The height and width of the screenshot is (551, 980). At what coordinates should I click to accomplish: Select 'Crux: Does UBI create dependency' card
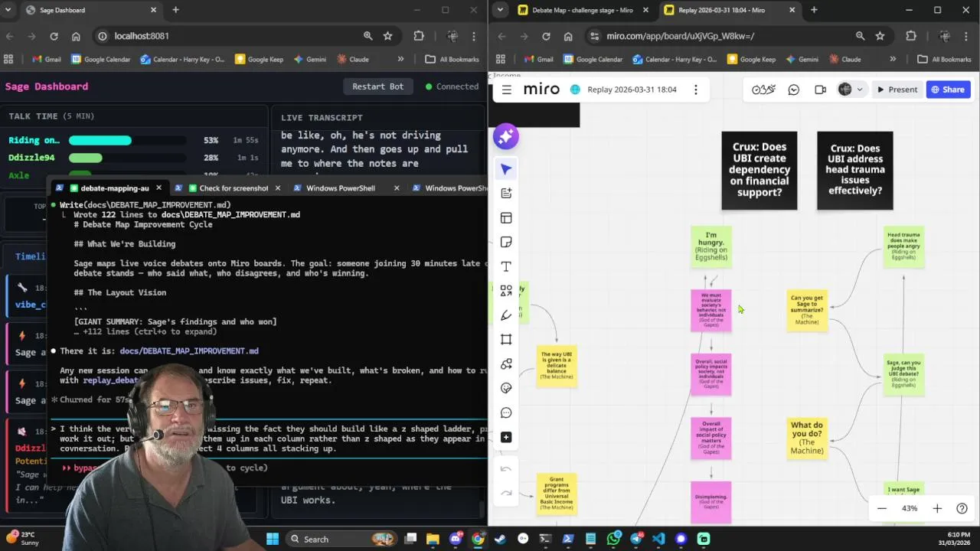point(759,170)
